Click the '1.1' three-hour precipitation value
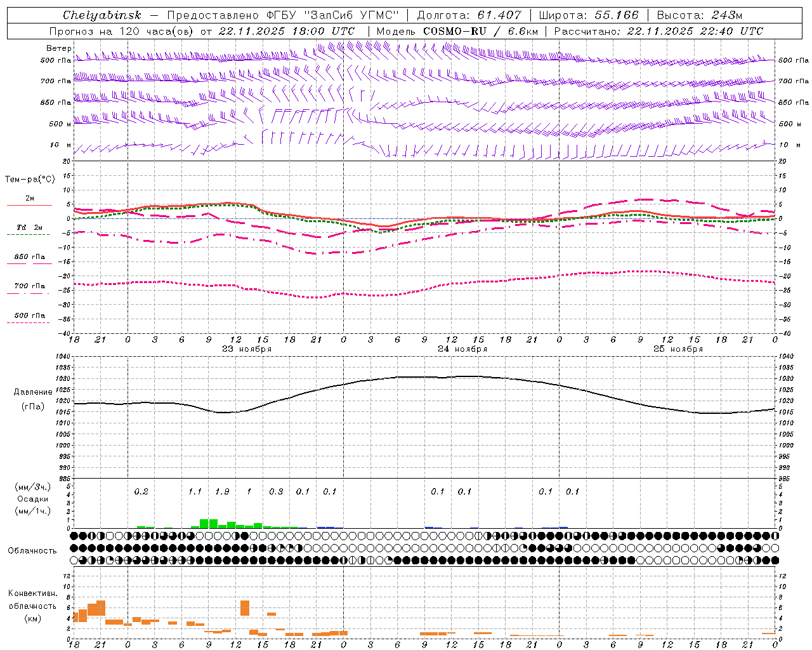This screenshot has width=812, height=650. (x=195, y=492)
